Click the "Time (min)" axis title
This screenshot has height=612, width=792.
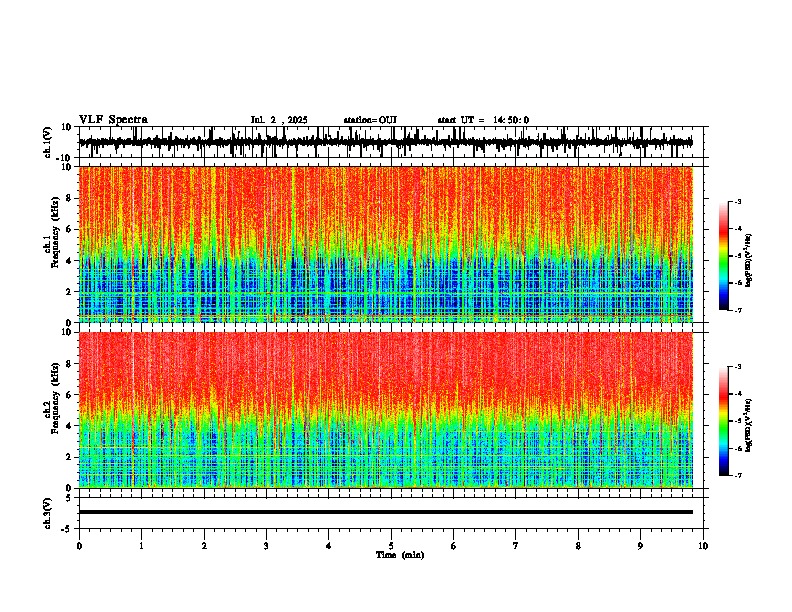click(x=400, y=555)
